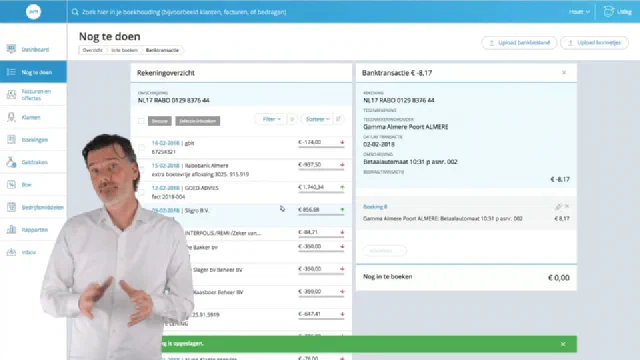Click red arrow on € -84,21 row

342,232
